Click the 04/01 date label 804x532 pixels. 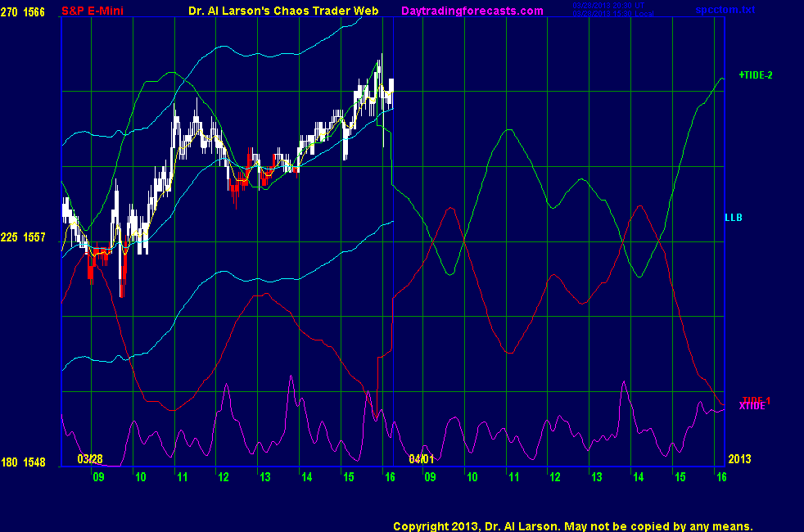[422, 458]
